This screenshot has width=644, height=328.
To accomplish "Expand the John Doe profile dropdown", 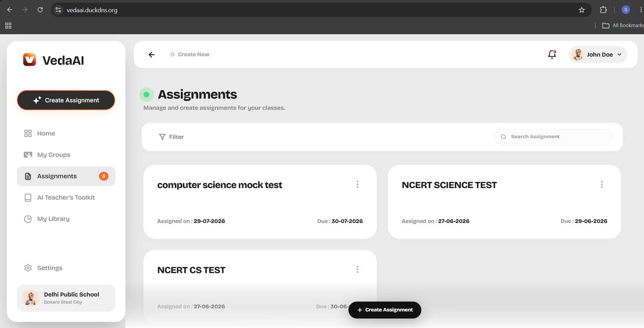I will pos(598,55).
